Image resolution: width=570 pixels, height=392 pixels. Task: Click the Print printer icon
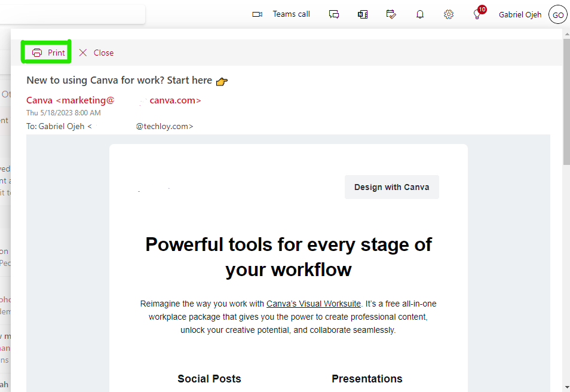[x=37, y=53]
